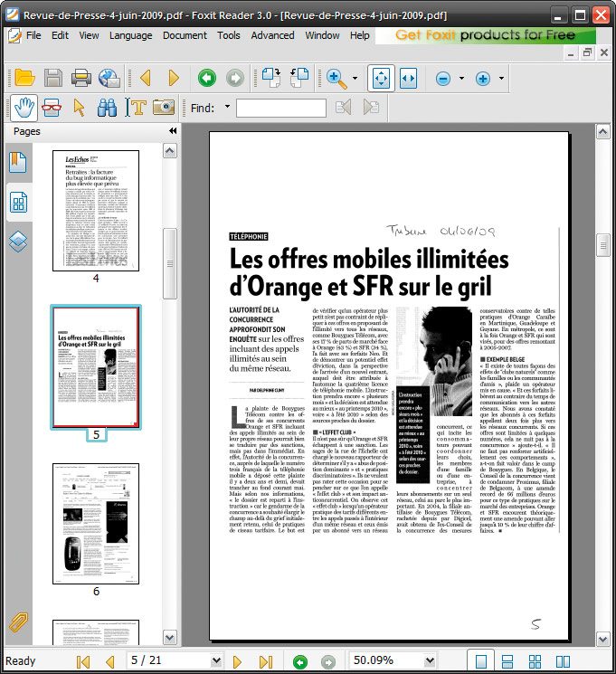Open the File menu
616x674 pixels.
click(x=33, y=35)
